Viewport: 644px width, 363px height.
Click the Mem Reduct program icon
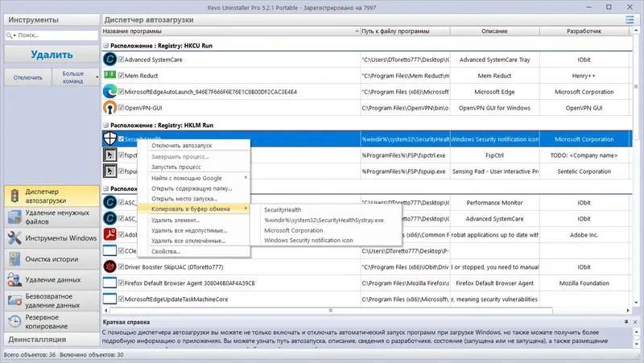coord(109,75)
